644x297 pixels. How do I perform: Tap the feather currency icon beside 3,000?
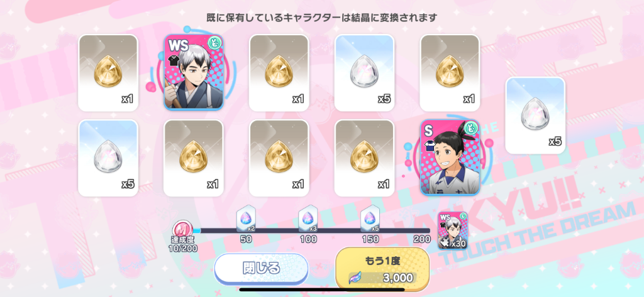click(355, 278)
